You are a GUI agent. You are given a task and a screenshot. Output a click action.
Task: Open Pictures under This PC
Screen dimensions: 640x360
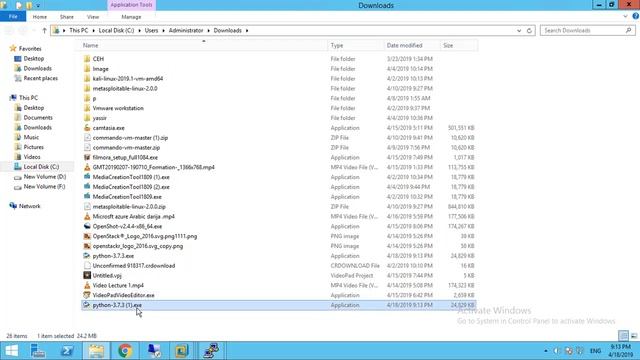(33, 147)
